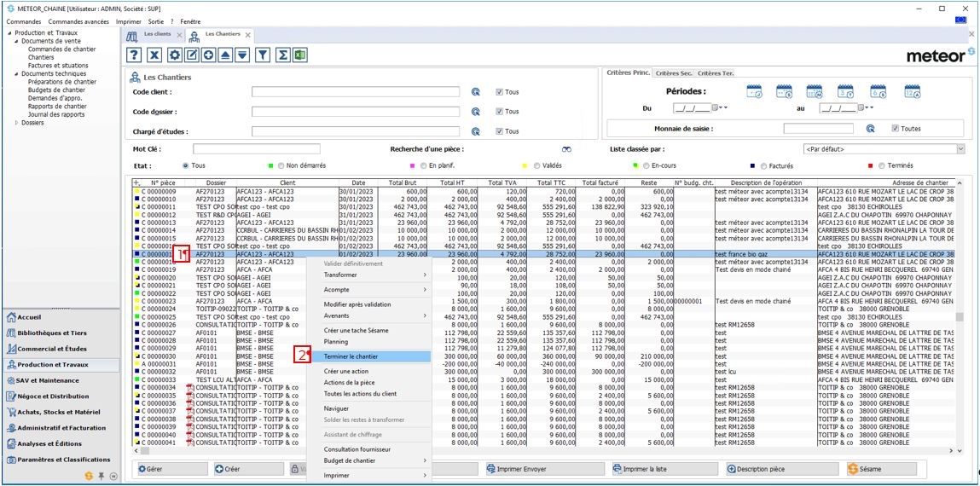Image resolution: width=980 pixels, height=486 pixels.
Task: Open the Liste classée par dropdown
Action: [960, 149]
